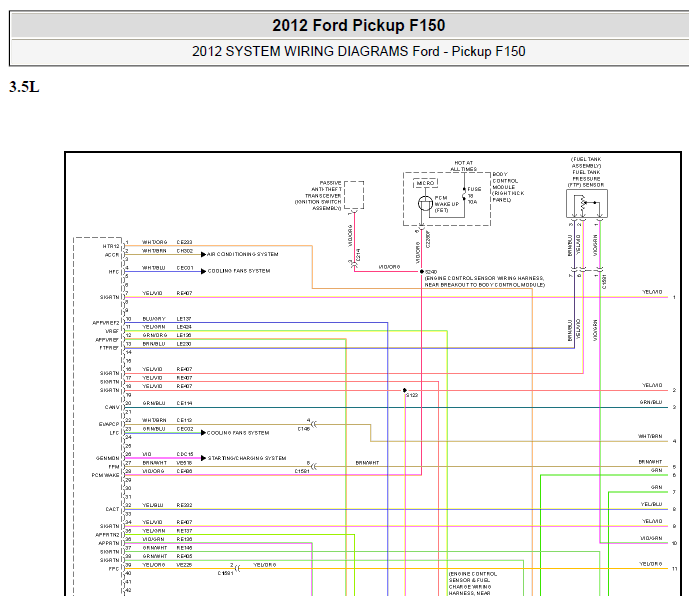
Task: Click the "APPRTN2" pin label
Action: pyautogui.click(x=107, y=535)
